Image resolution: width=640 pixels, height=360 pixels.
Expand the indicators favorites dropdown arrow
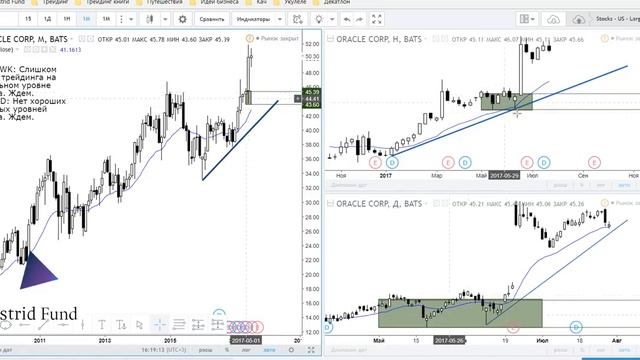tap(280, 19)
